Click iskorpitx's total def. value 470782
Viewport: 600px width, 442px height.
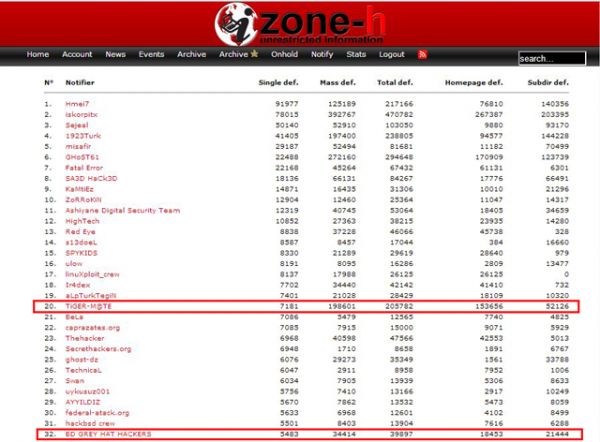point(399,114)
